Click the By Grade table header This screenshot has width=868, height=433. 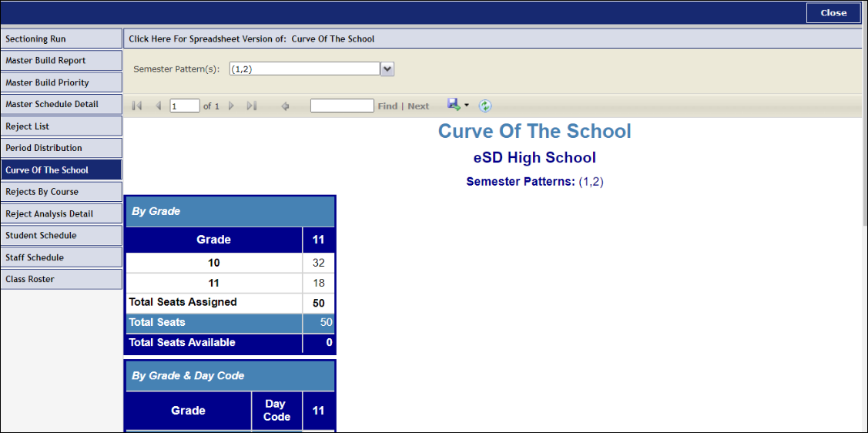(230, 212)
